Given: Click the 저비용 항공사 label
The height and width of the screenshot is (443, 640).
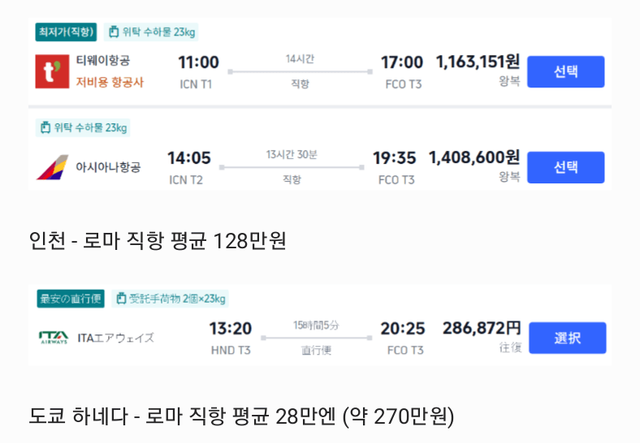Looking at the screenshot, I should (109, 82).
